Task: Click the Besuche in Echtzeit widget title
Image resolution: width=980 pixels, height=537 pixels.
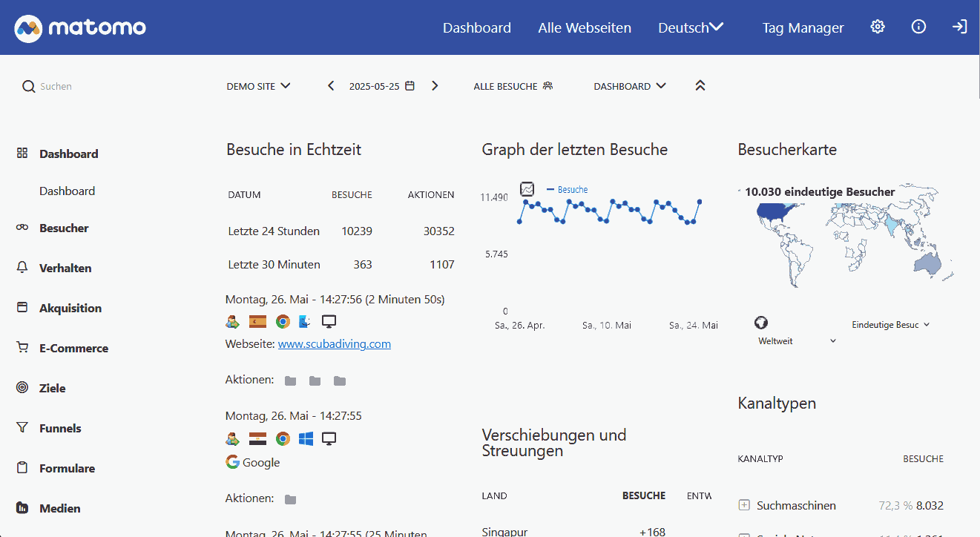Action: (x=294, y=150)
